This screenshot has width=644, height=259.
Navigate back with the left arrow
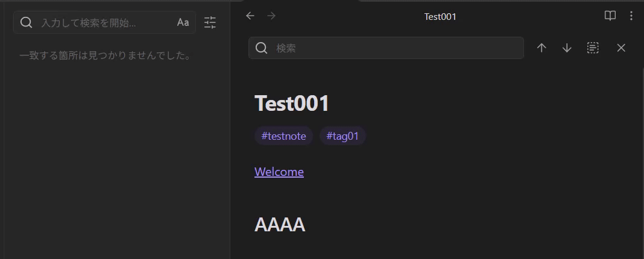pos(250,16)
